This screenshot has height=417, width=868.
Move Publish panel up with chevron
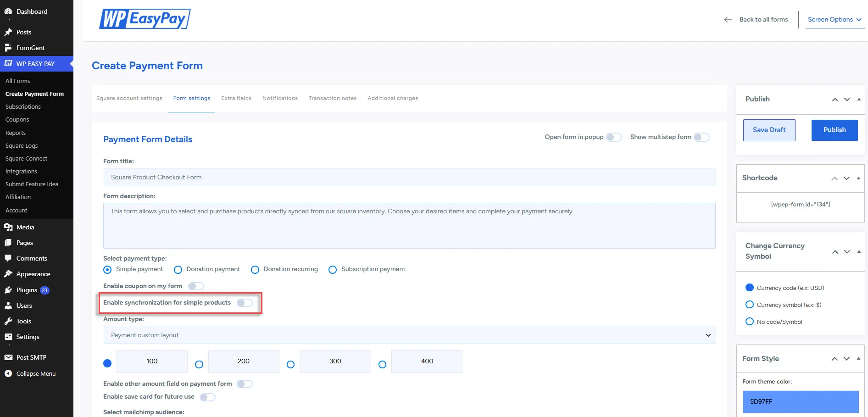(x=835, y=100)
